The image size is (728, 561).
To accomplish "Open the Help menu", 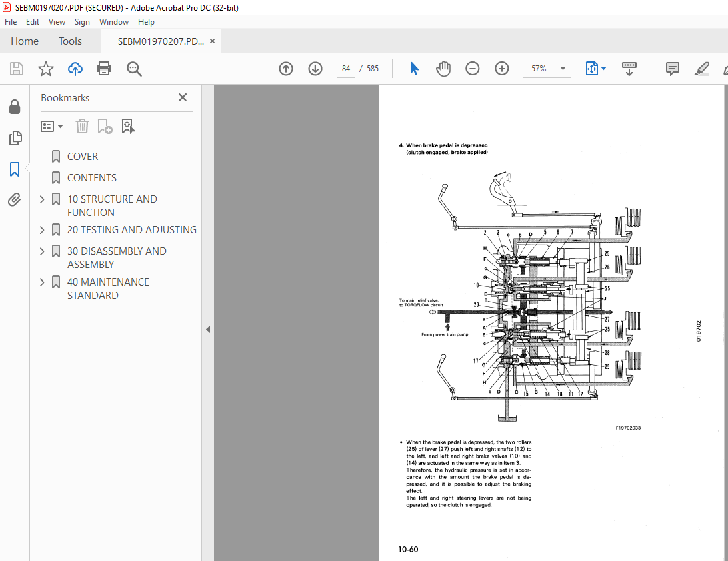I will click(x=146, y=22).
